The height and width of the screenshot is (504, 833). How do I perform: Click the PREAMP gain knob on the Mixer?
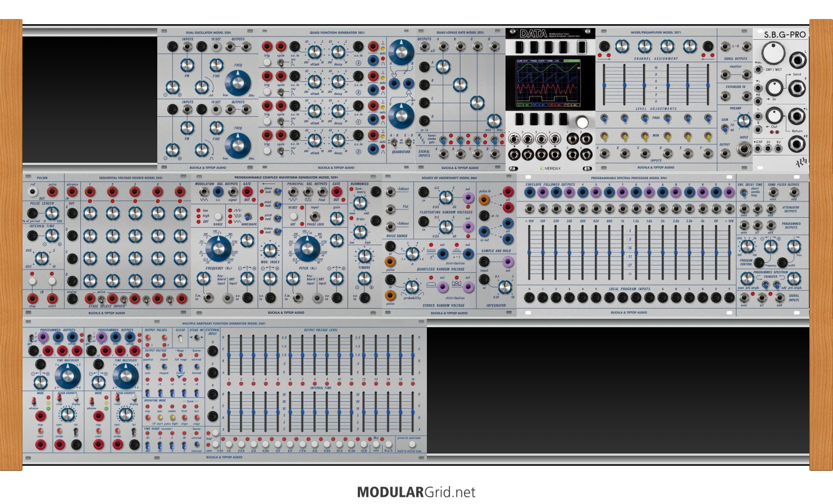click(x=744, y=120)
